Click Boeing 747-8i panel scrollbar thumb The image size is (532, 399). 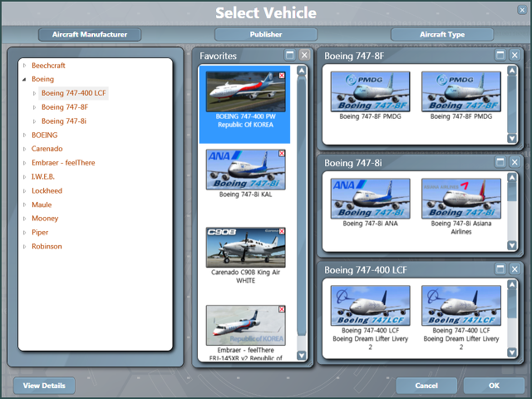point(512,192)
